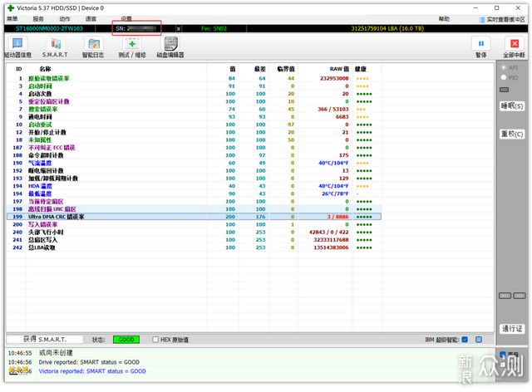Select attribute 10 启动重试 row

point(194,125)
